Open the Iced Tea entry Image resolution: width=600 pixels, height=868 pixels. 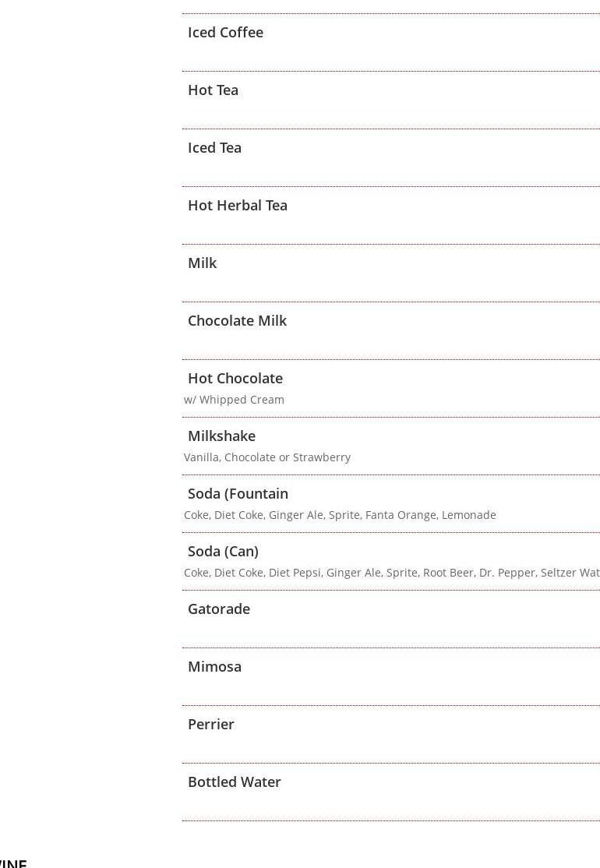click(214, 148)
